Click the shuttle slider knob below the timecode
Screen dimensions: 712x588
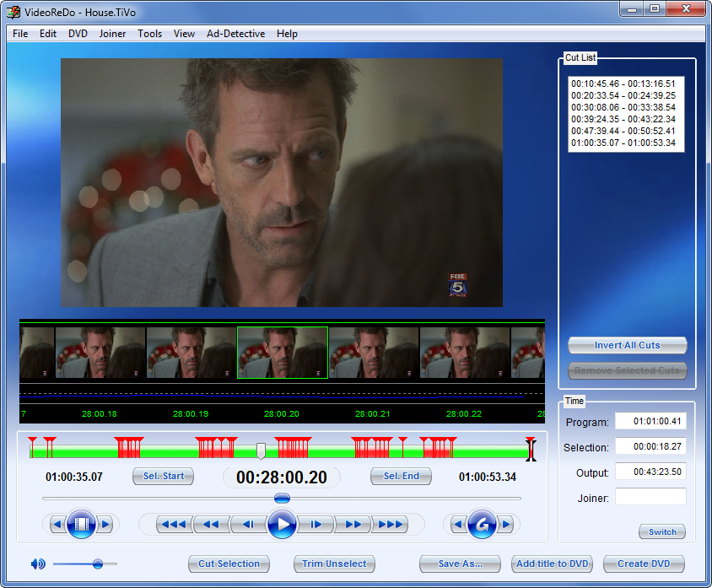pos(282,499)
